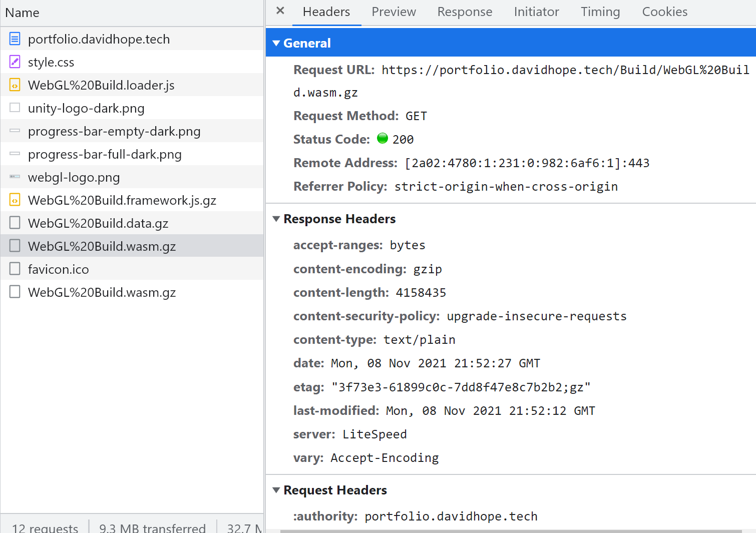This screenshot has width=756, height=533.
Task: Select the last WebGL%20Build.wasm.gz request
Action: 132,292
